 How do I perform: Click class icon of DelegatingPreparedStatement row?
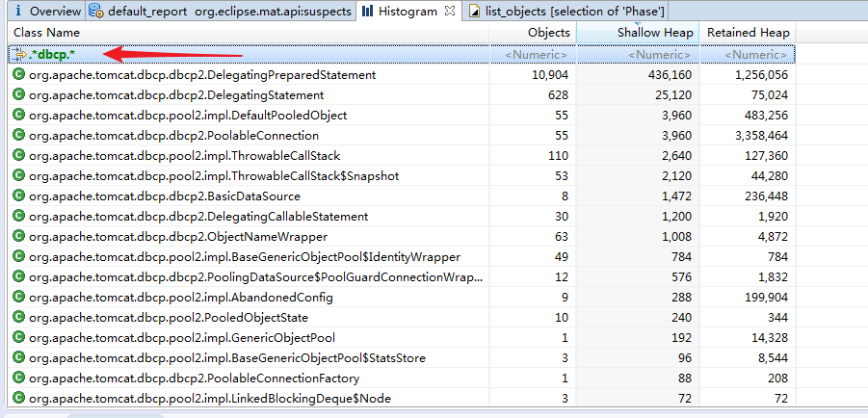pos(19,75)
